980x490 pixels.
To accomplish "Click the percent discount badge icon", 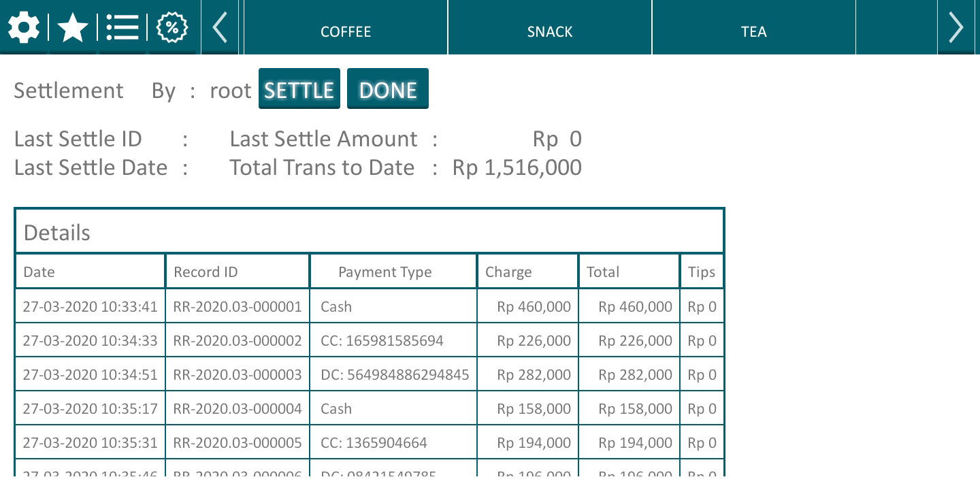I will 172,29.
